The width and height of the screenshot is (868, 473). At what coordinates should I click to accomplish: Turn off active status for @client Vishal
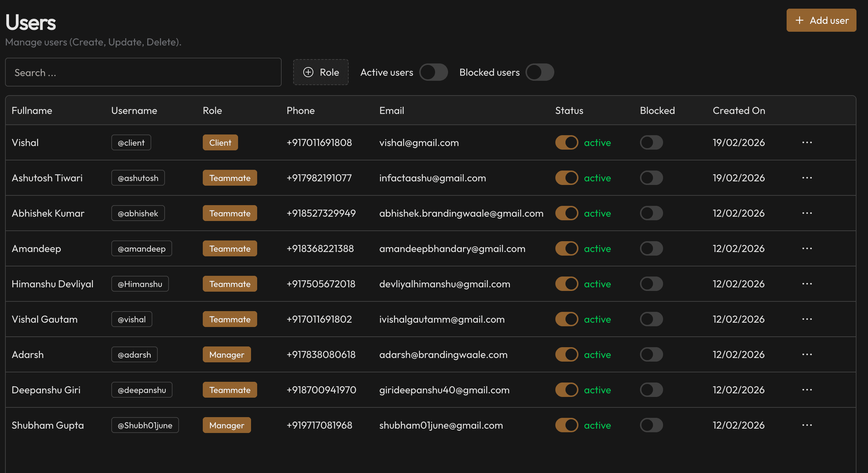coord(567,142)
